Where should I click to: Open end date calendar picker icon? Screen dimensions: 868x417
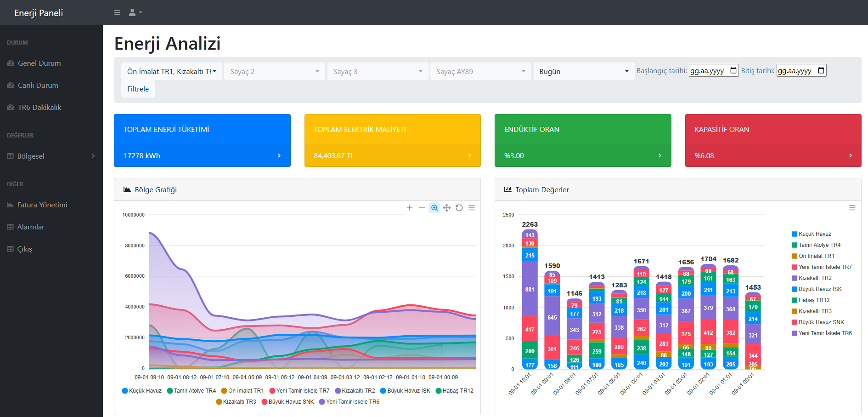[x=821, y=70]
